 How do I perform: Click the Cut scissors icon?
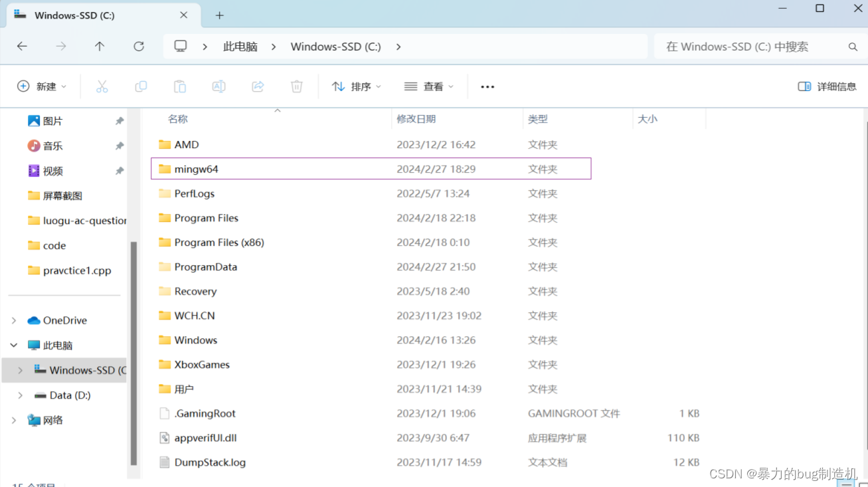point(102,86)
